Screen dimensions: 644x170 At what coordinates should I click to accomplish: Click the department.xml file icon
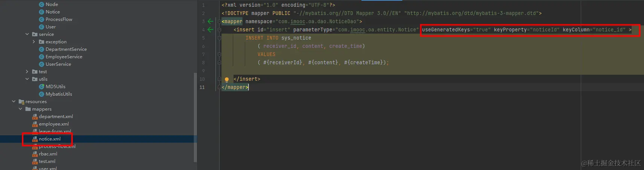35,117
